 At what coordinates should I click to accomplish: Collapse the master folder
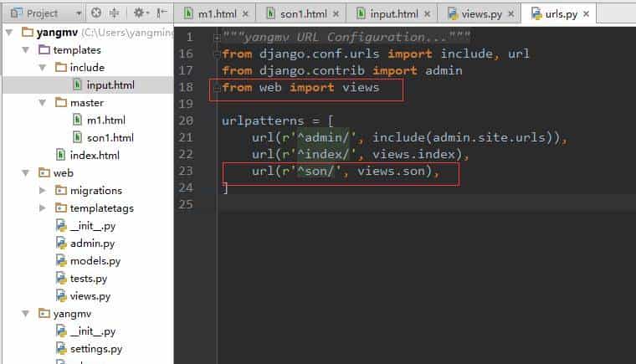click(42, 103)
